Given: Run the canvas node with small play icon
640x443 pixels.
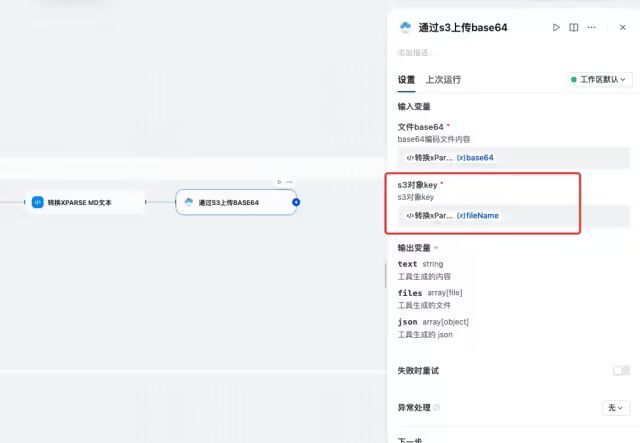Looking at the screenshot, I should click(x=279, y=182).
